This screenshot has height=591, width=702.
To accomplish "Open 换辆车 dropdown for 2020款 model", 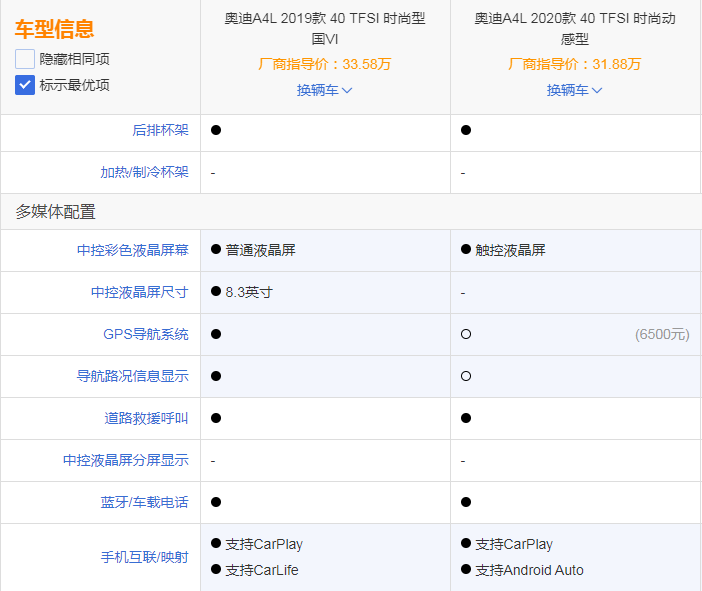I will [574, 90].
